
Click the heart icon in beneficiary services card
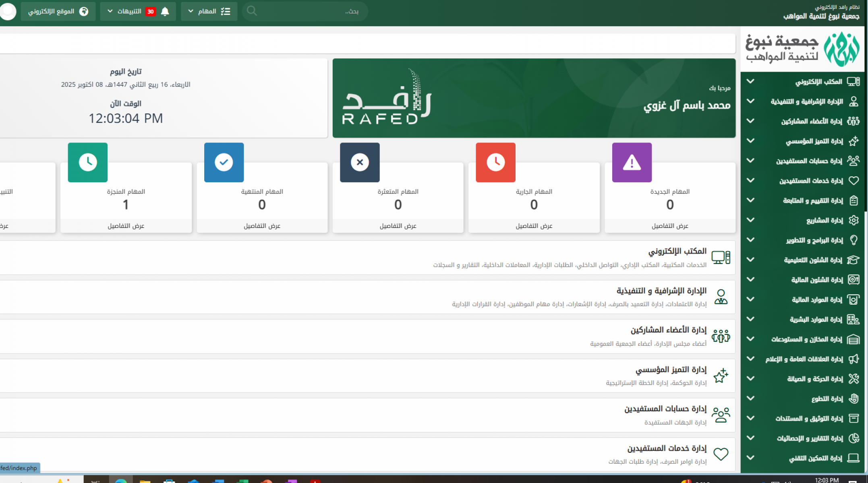[x=721, y=454]
